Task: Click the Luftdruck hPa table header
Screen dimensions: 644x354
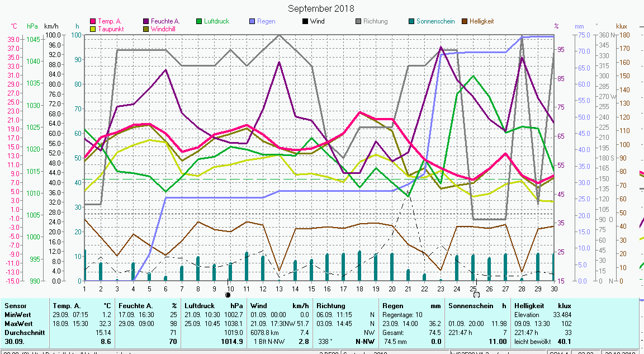Action: tap(212, 306)
